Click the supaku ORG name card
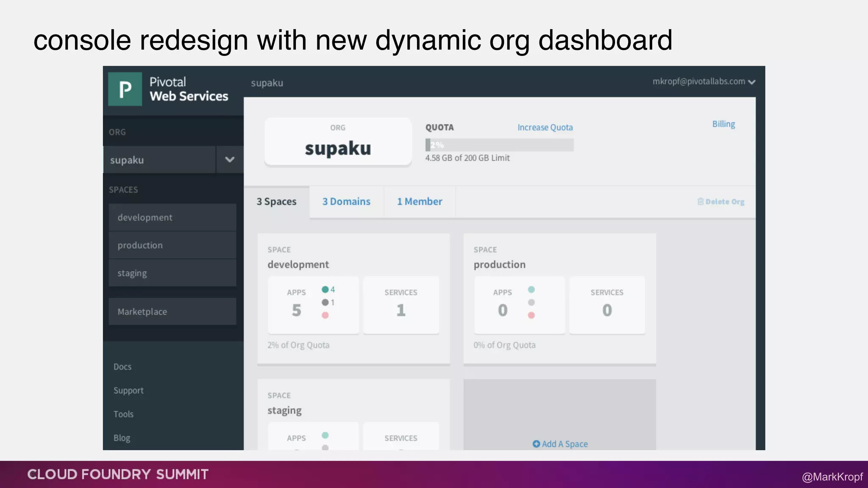The image size is (868, 488). (x=338, y=142)
